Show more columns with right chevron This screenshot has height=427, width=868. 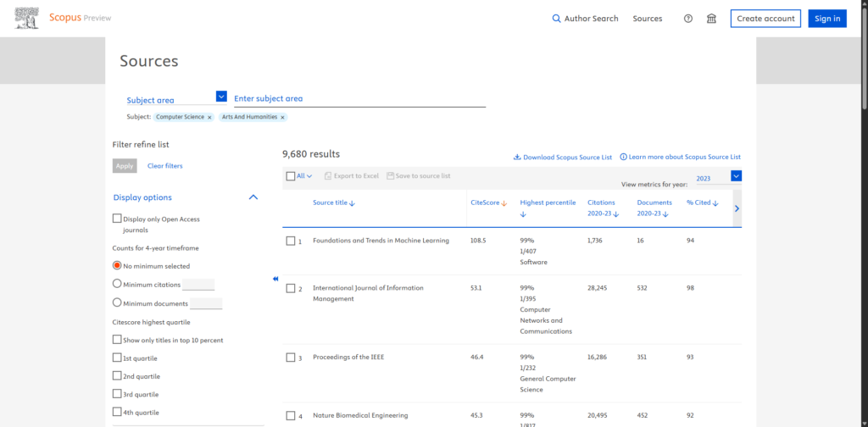[x=737, y=208]
